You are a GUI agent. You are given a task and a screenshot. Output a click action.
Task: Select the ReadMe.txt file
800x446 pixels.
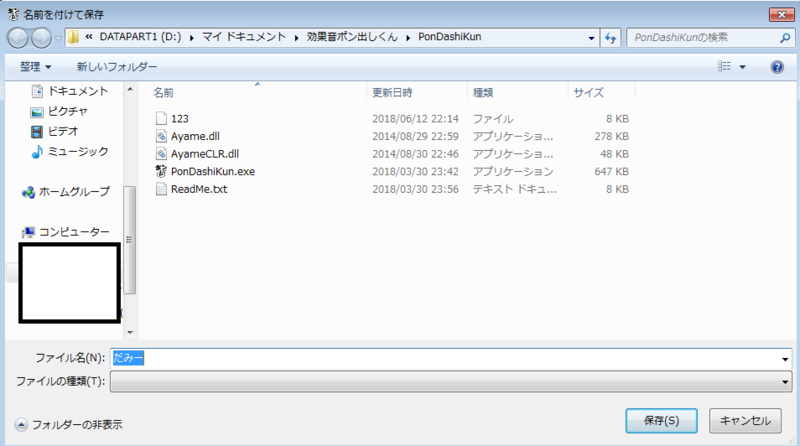pyautogui.click(x=199, y=189)
